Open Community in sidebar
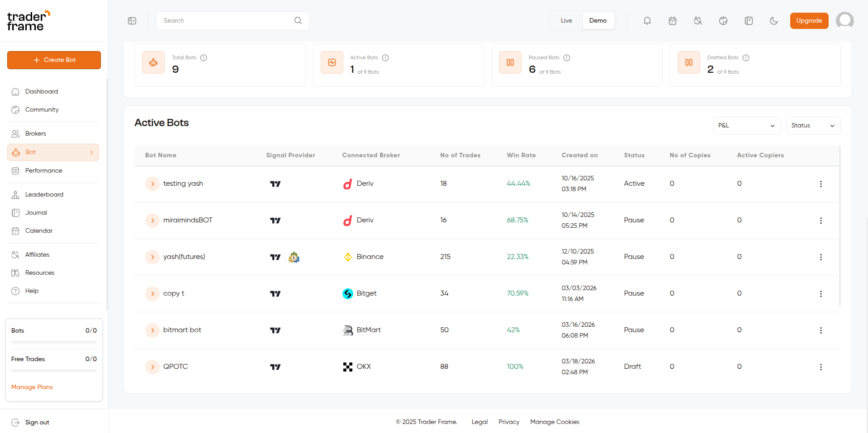The image size is (868, 433). pyautogui.click(x=53, y=110)
